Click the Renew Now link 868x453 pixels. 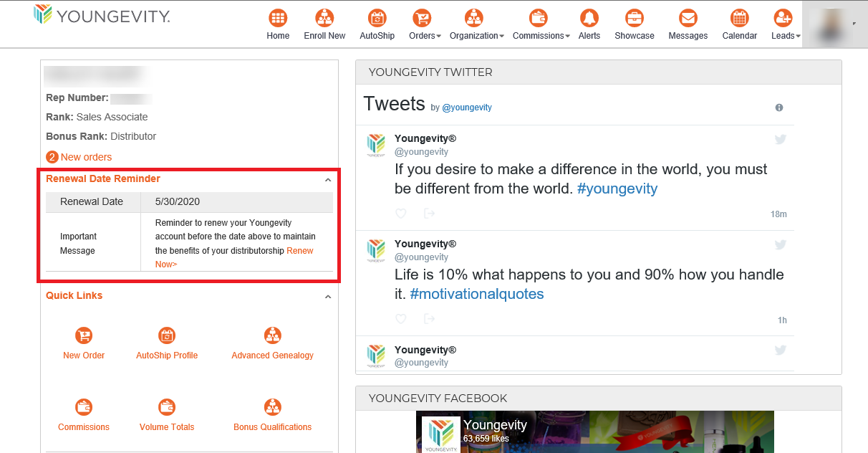(x=300, y=251)
